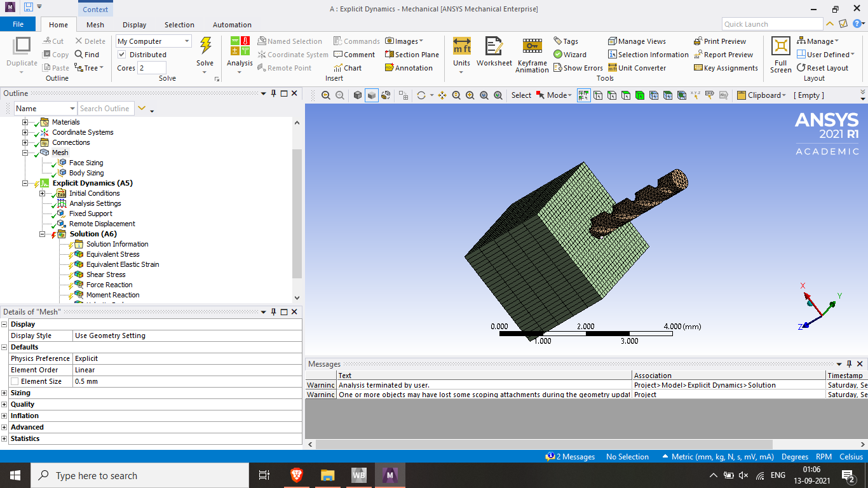Open Key Assignments
The width and height of the screenshot is (868, 488).
coord(726,68)
